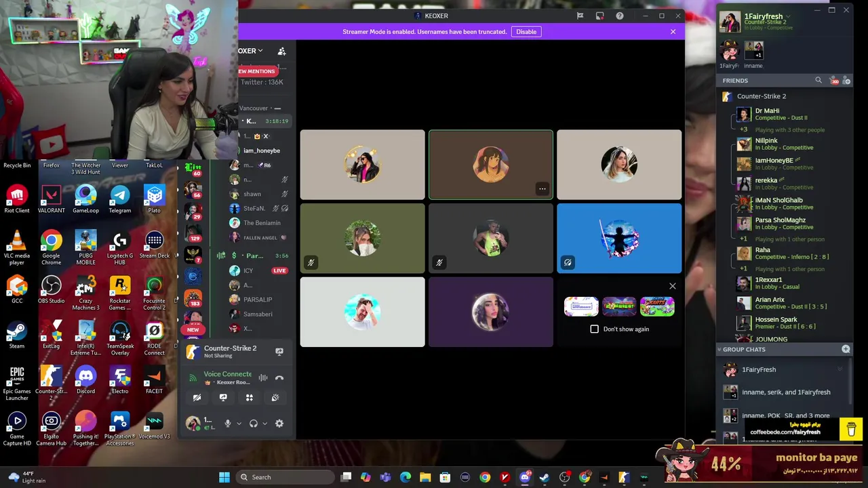Image resolution: width=868 pixels, height=488 pixels.
Task: Open Discord help question mark icon
Action: click(x=620, y=16)
